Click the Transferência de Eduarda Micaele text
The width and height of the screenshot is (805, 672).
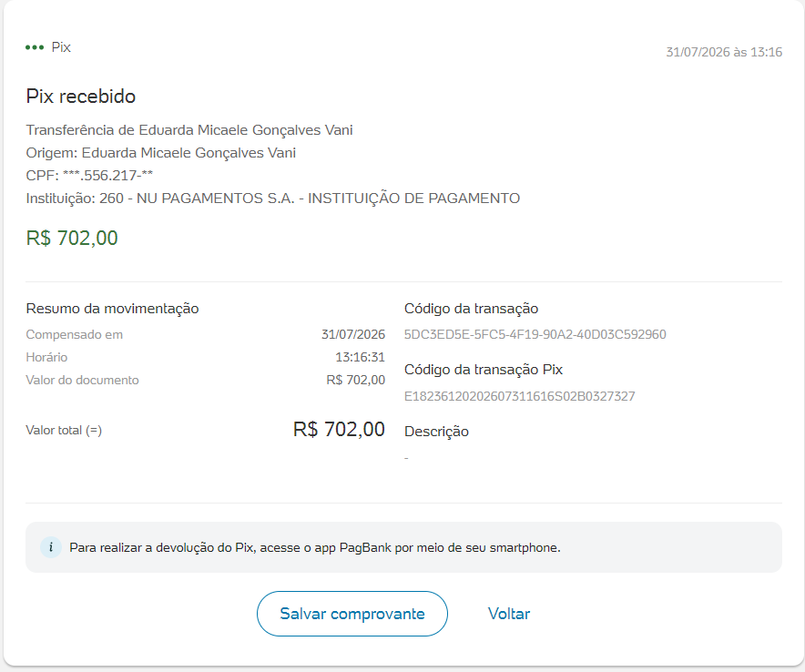point(189,130)
